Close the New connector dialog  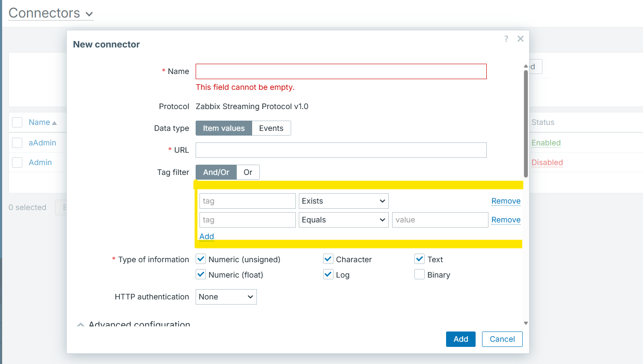pos(520,39)
